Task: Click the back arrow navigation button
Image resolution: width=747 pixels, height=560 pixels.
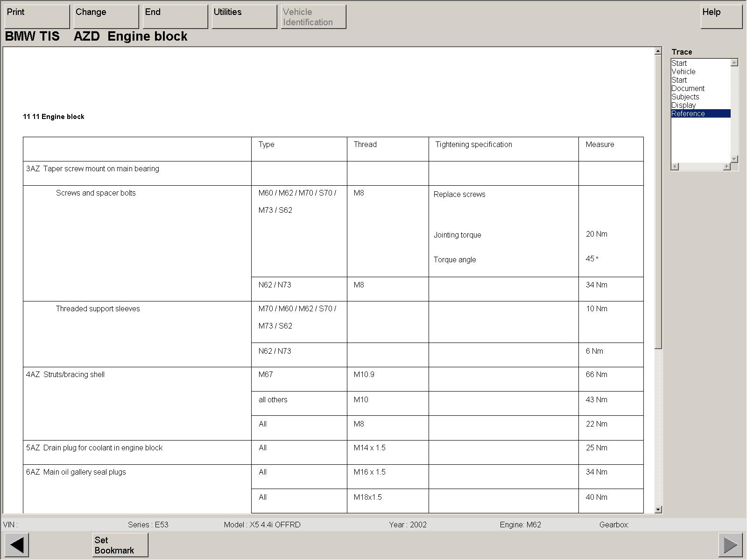Action: coord(17,545)
